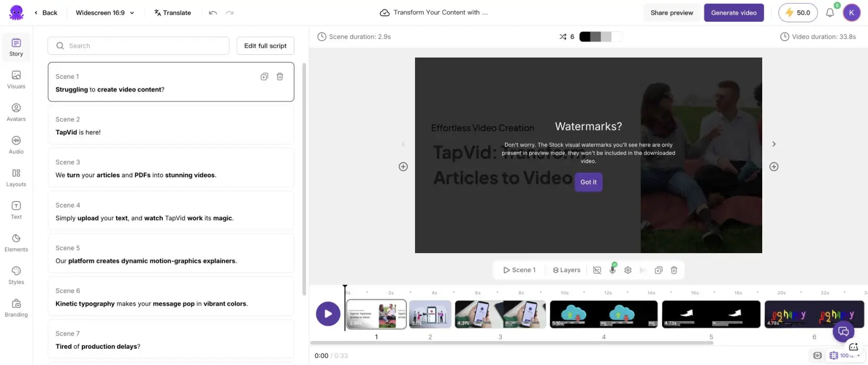Play Scene 1 preview

(x=519, y=270)
